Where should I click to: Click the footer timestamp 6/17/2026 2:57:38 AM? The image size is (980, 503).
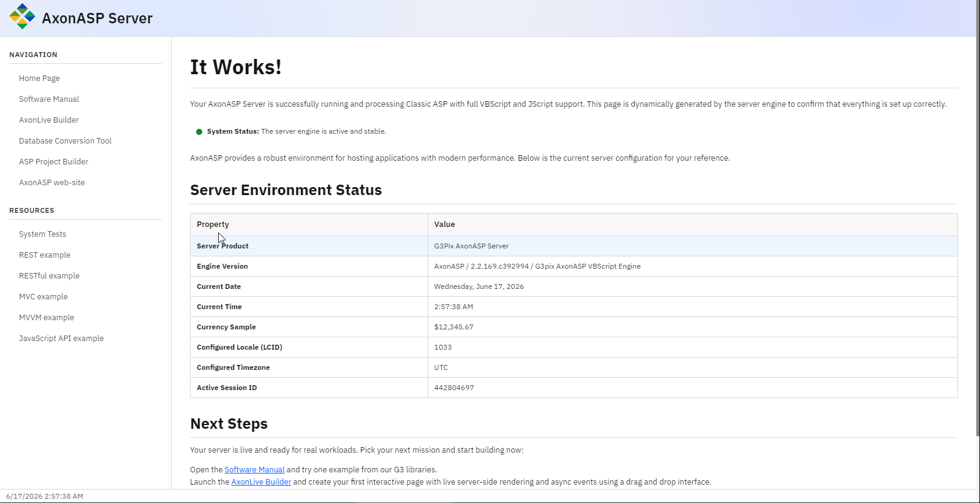point(45,496)
